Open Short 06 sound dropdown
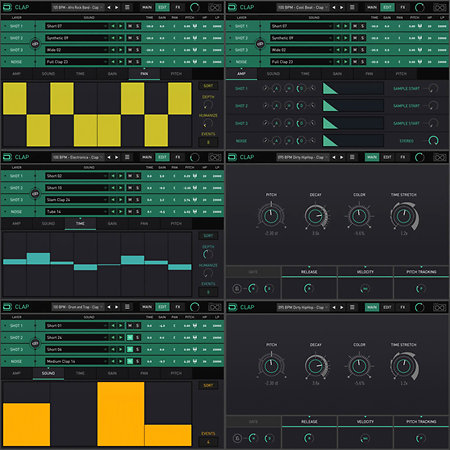This screenshot has height=450, width=450. pyautogui.click(x=77, y=349)
